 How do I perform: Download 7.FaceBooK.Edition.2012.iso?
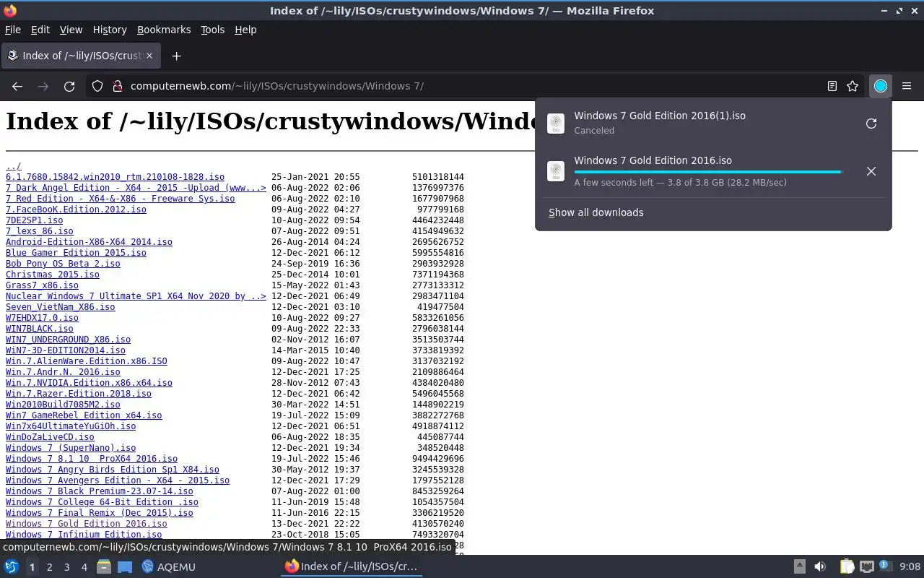point(76,210)
